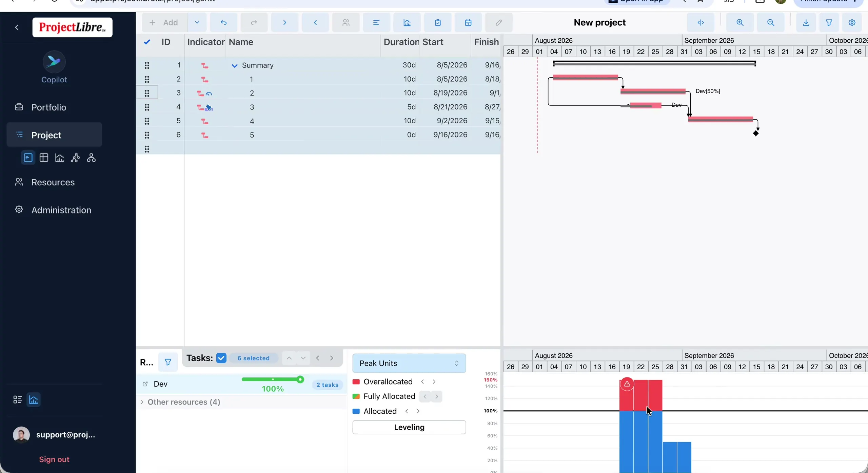Click the split-view arrows icon
This screenshot has height=473, width=868.
[x=701, y=23]
